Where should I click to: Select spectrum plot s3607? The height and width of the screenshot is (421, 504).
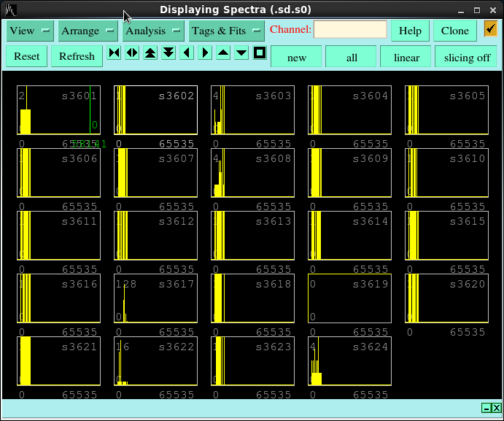point(156,173)
